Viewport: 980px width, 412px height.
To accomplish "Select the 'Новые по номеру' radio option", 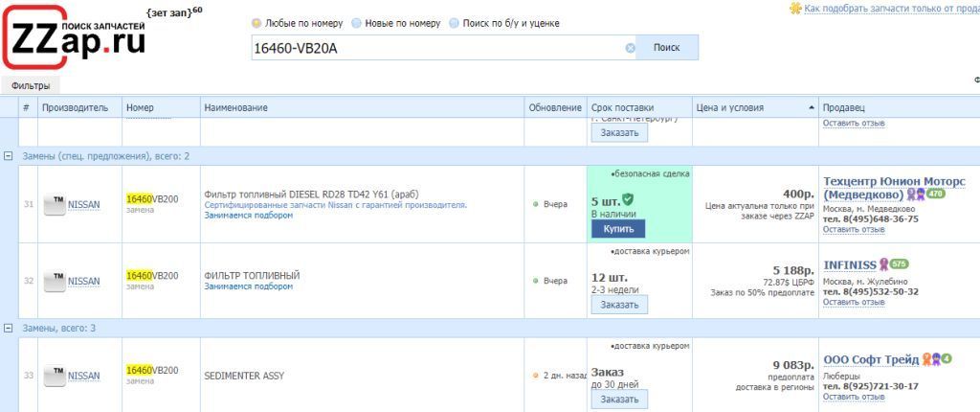I will [x=356, y=23].
